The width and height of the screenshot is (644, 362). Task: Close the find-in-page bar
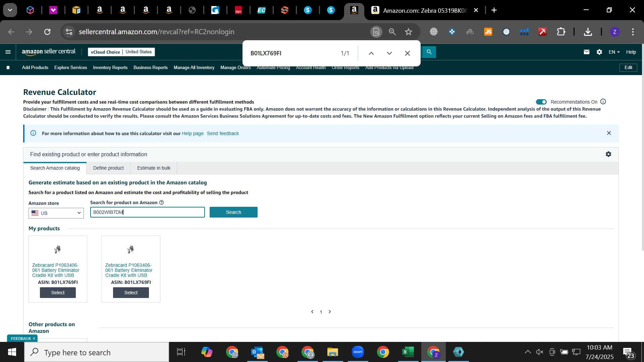(x=408, y=53)
